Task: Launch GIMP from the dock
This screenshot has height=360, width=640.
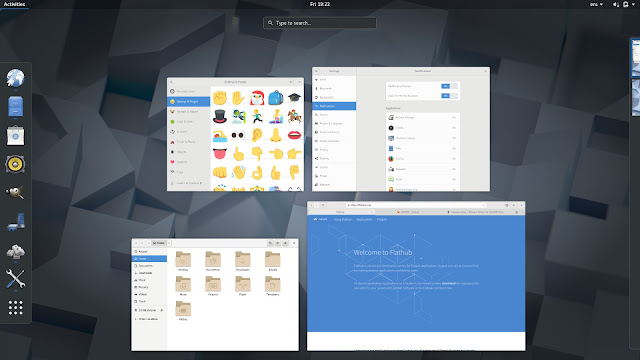Action: [x=16, y=193]
